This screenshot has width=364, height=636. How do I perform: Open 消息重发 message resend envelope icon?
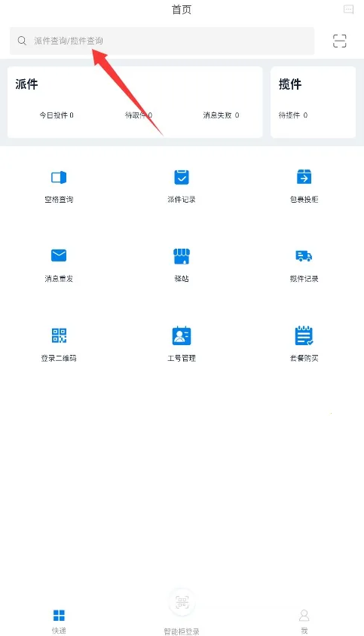point(59,255)
